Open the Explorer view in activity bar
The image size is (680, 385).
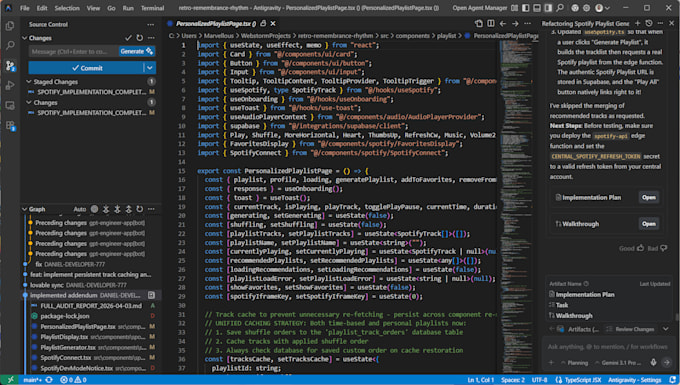point(10,26)
